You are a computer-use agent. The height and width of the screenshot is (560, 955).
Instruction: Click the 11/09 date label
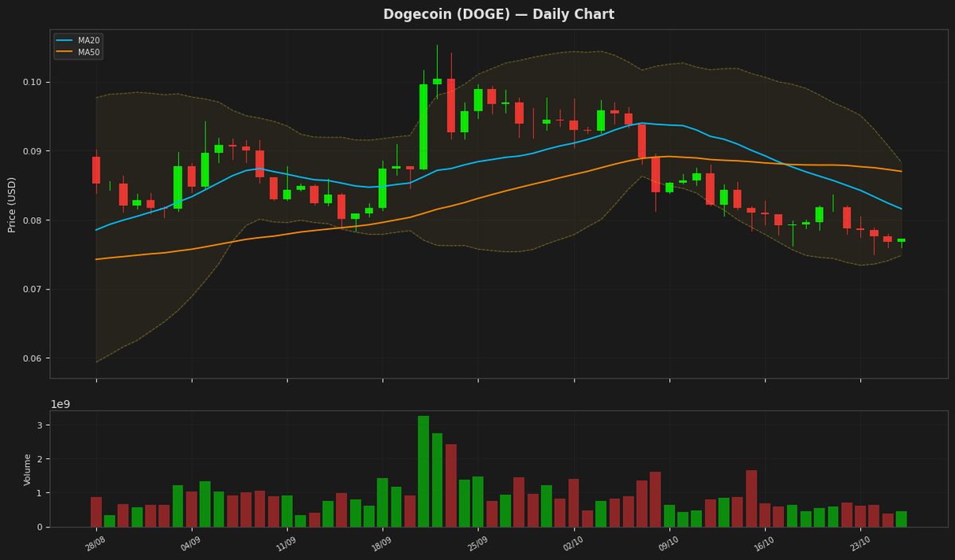(286, 542)
